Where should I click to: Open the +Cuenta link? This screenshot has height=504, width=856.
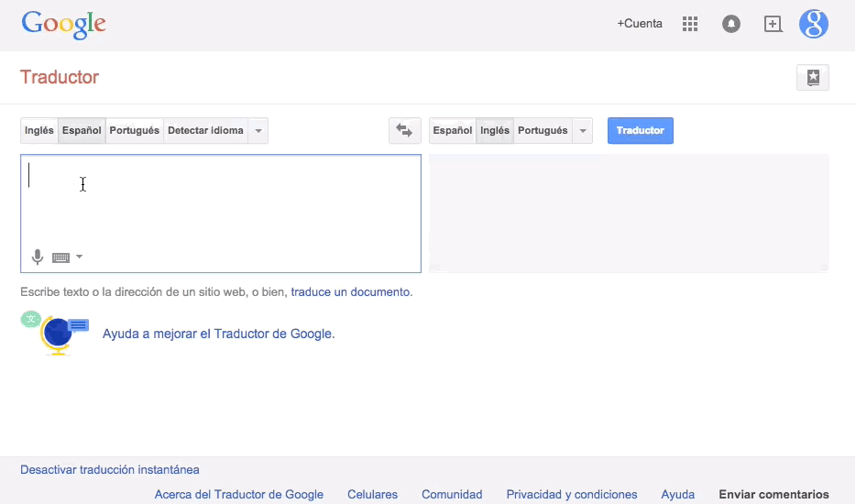coord(640,24)
